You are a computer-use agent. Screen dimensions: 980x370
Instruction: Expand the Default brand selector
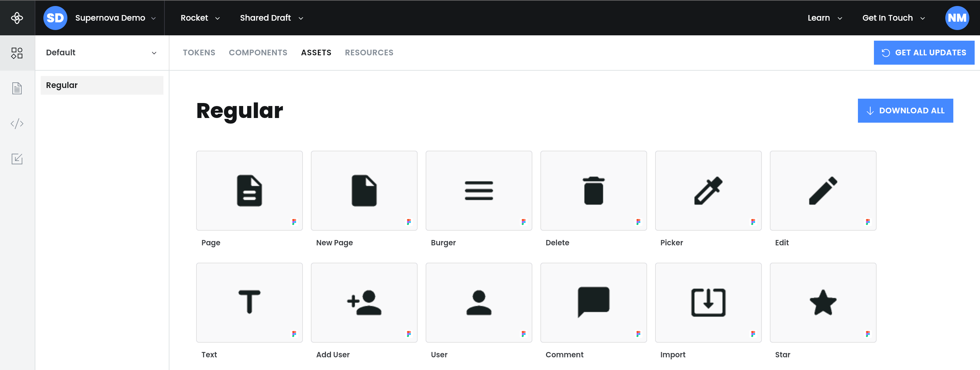point(102,52)
